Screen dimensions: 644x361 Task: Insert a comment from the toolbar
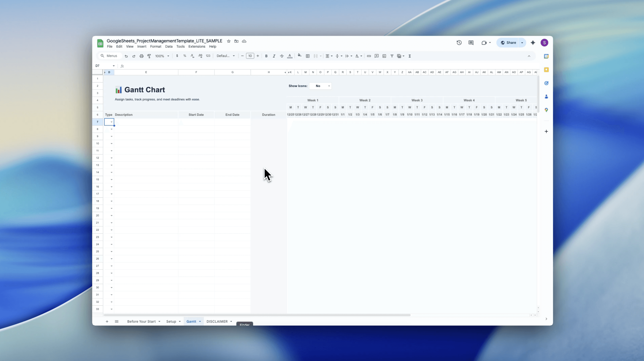(377, 56)
